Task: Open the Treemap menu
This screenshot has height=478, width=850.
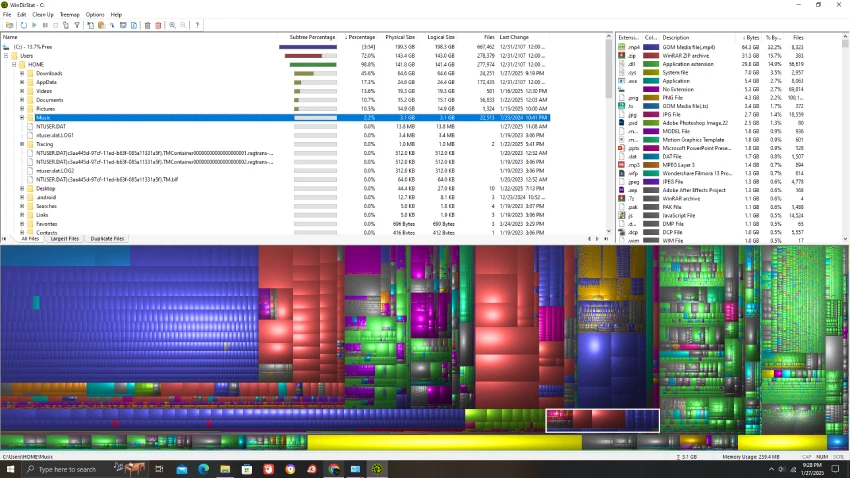Action: click(x=69, y=15)
